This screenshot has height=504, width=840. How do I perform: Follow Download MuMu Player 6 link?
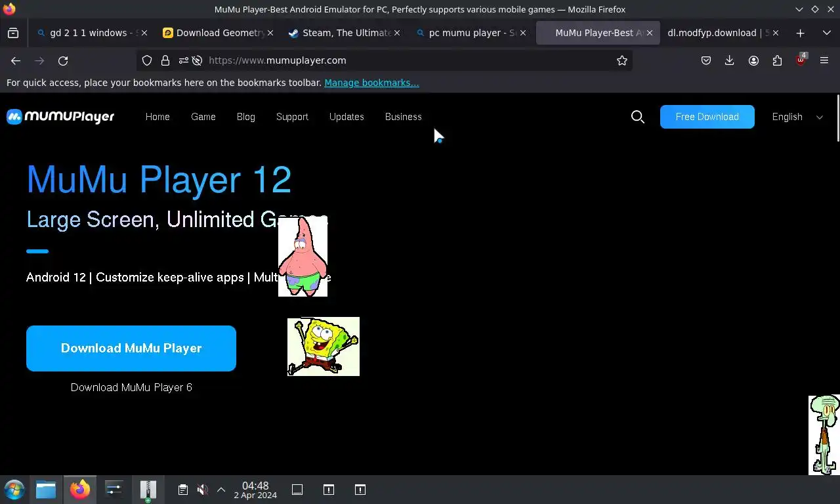pos(131,387)
